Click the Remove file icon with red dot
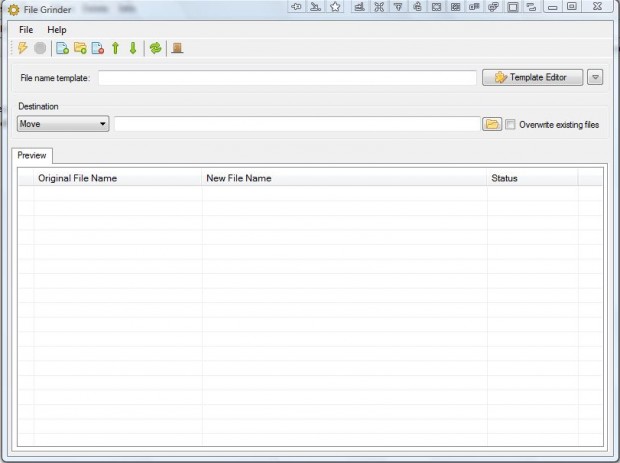Image resolution: width=620 pixels, height=463 pixels. pyautogui.click(x=98, y=48)
